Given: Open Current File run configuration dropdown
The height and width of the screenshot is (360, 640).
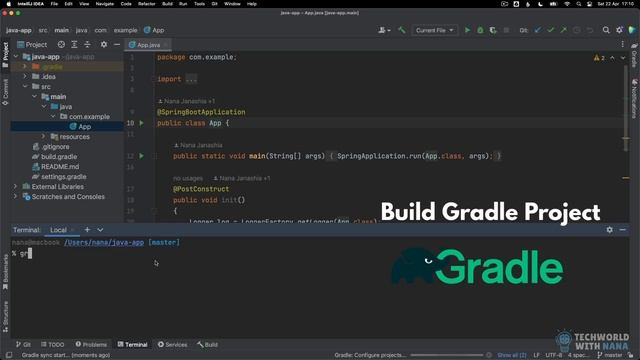Looking at the screenshot, I should point(434,30).
